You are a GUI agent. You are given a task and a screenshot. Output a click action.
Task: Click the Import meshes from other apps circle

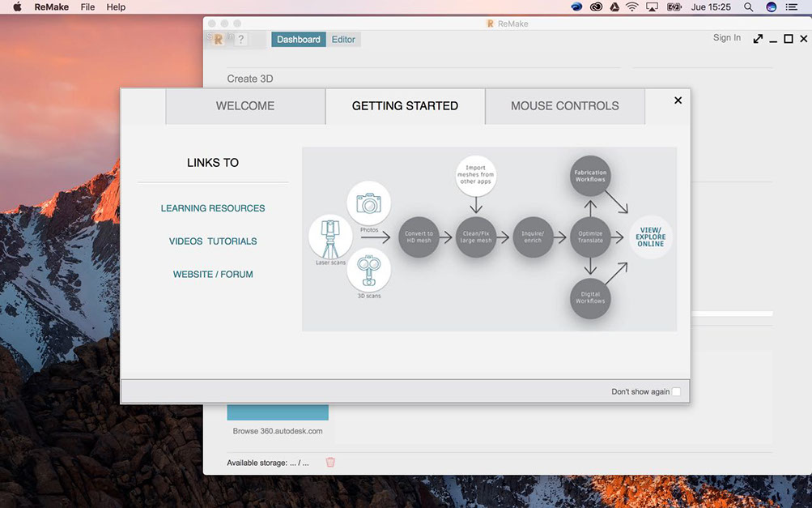point(476,176)
